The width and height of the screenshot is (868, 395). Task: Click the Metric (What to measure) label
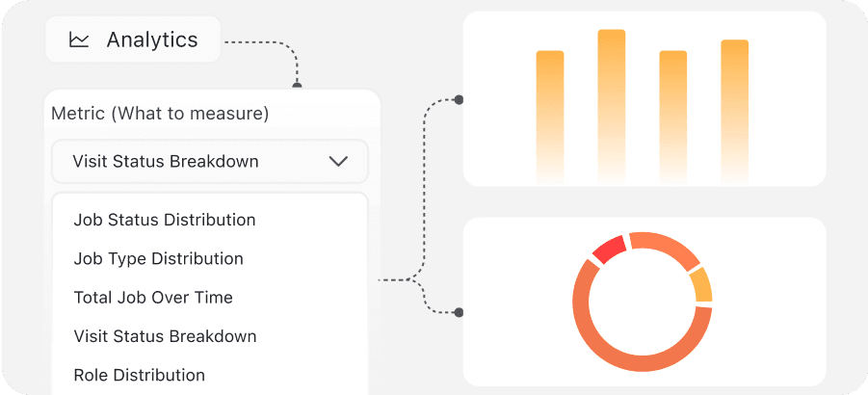160,114
